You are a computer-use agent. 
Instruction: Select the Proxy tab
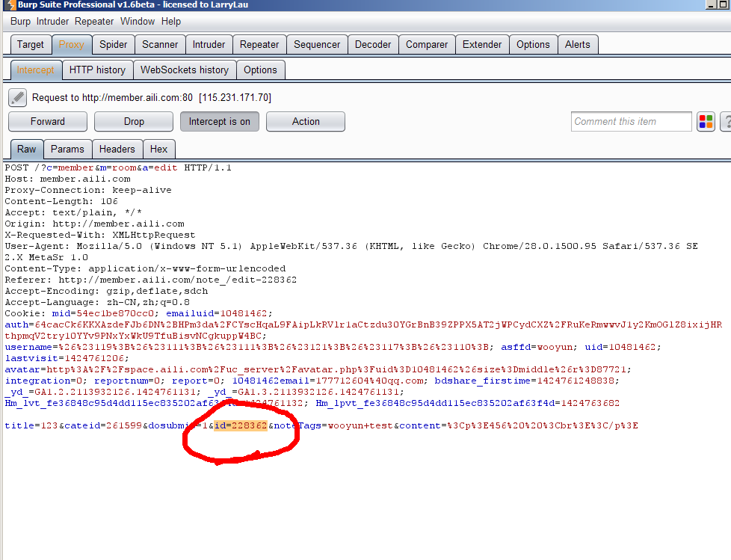[71, 44]
